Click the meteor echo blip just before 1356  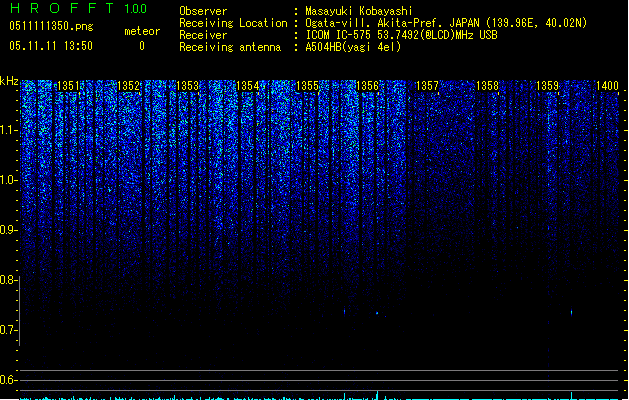point(345,311)
